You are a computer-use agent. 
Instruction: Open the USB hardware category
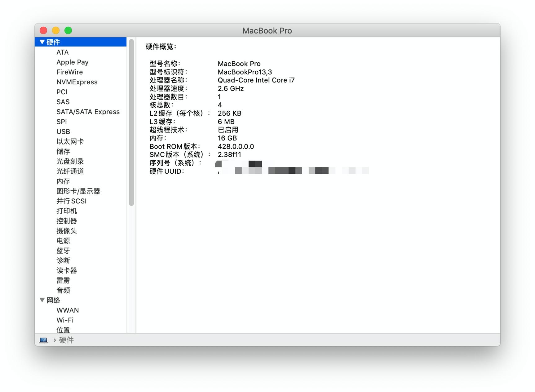tap(63, 131)
